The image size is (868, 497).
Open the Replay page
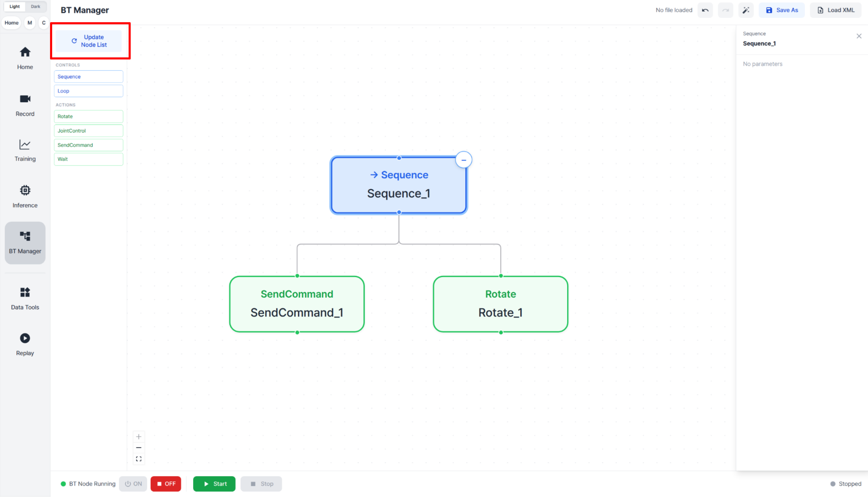point(25,344)
